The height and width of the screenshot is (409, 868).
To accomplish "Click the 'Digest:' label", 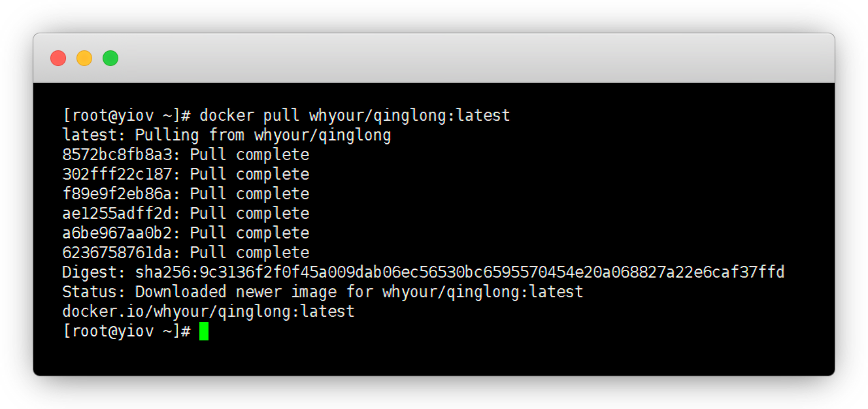I will [x=94, y=272].
